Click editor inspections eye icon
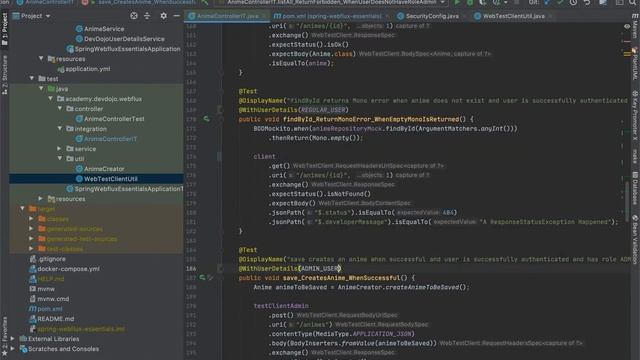Viewport: 640px width, 360px height. [627, 26]
